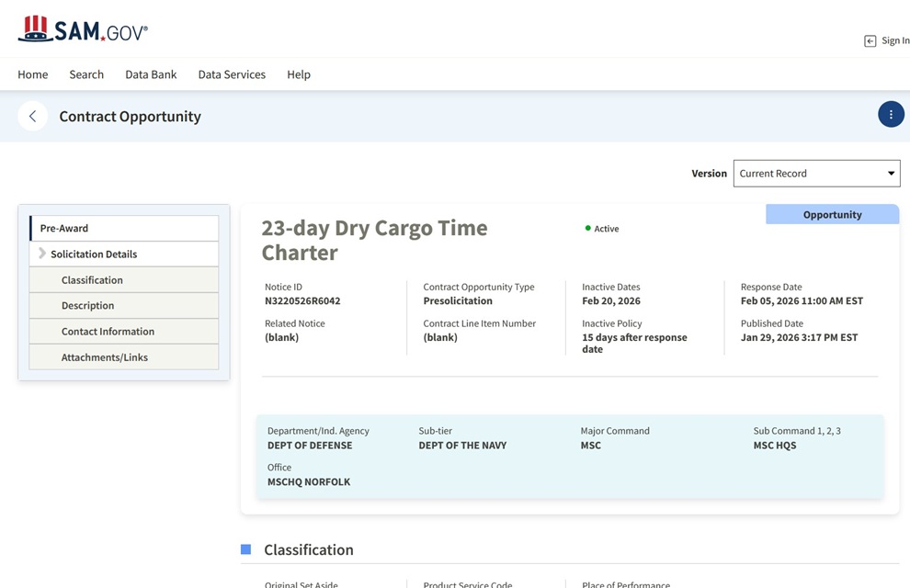Go to Contact Information section
This screenshot has width=910, height=588.
[x=108, y=332]
